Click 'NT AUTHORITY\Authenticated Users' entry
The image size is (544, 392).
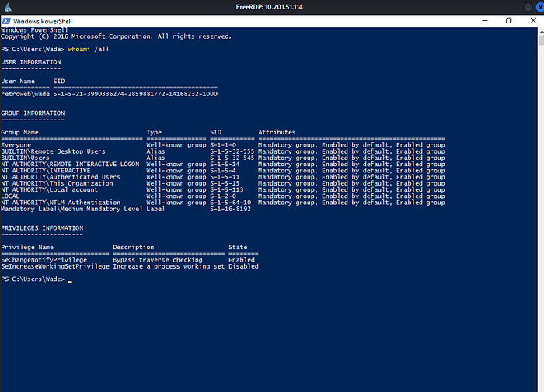pos(61,177)
